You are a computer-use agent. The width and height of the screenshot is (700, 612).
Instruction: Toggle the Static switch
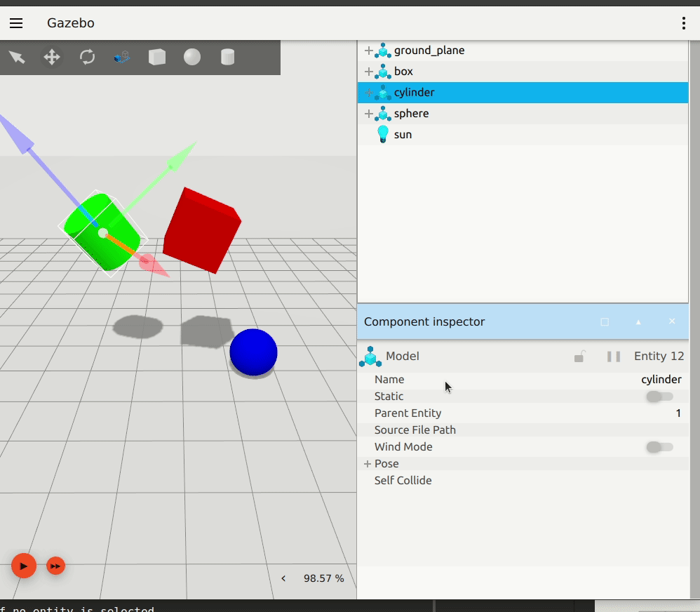(660, 397)
